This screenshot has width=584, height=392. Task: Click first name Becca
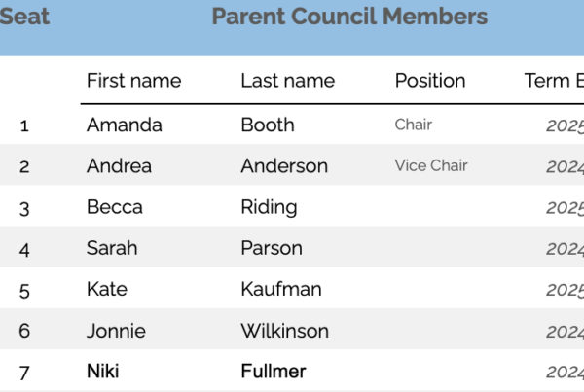pos(115,207)
